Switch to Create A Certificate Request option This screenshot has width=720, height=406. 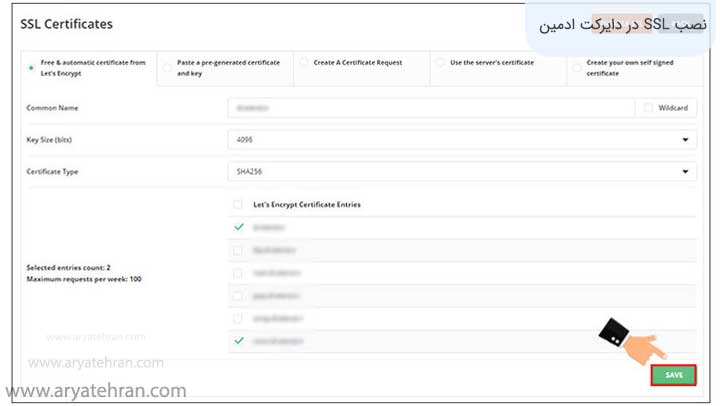tap(304, 63)
